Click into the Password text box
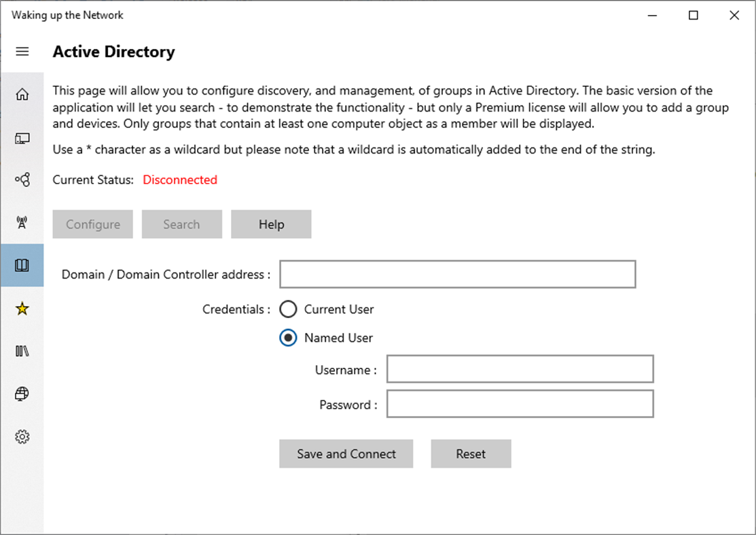Screen dimensions: 756x535 [x=520, y=404]
